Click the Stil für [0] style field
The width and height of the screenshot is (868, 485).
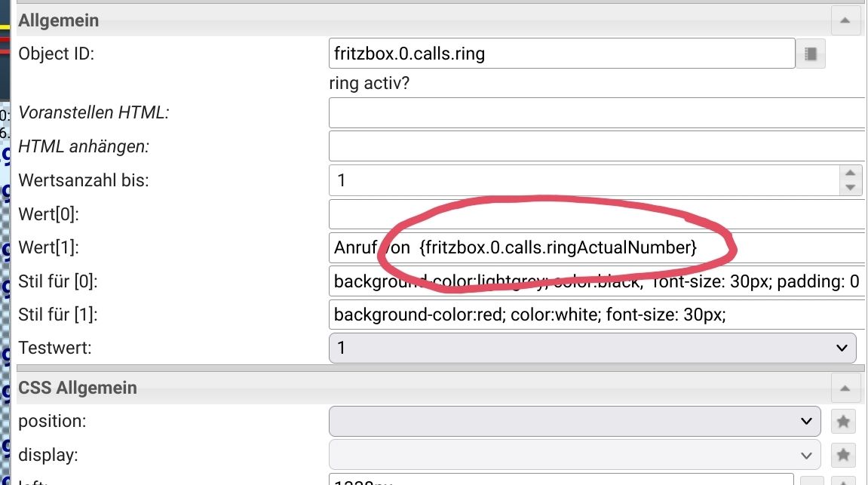(x=596, y=282)
